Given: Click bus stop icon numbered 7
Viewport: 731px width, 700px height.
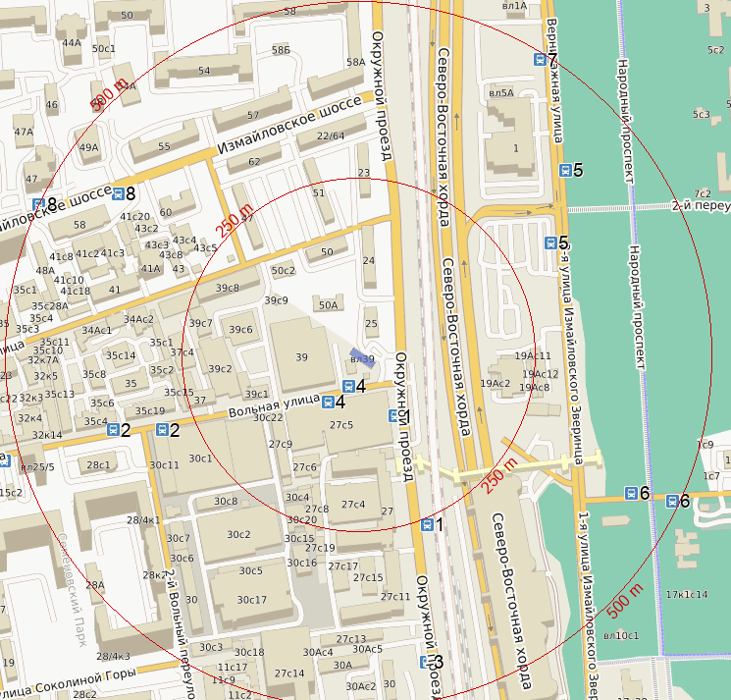Looking at the screenshot, I should [x=540, y=60].
